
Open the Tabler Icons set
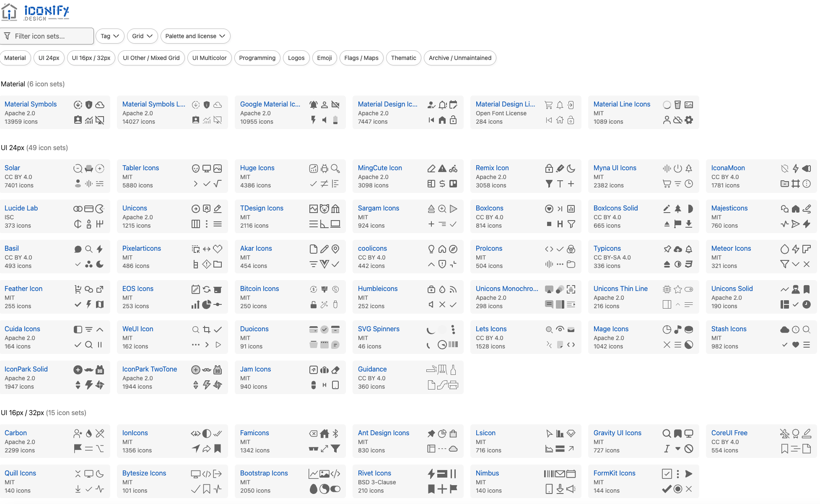[141, 168]
